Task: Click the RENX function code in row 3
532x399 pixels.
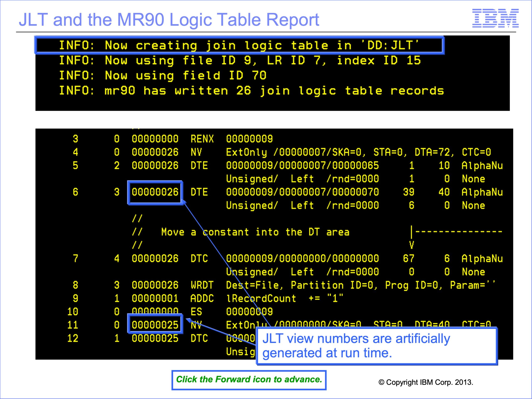Action: 202,139
